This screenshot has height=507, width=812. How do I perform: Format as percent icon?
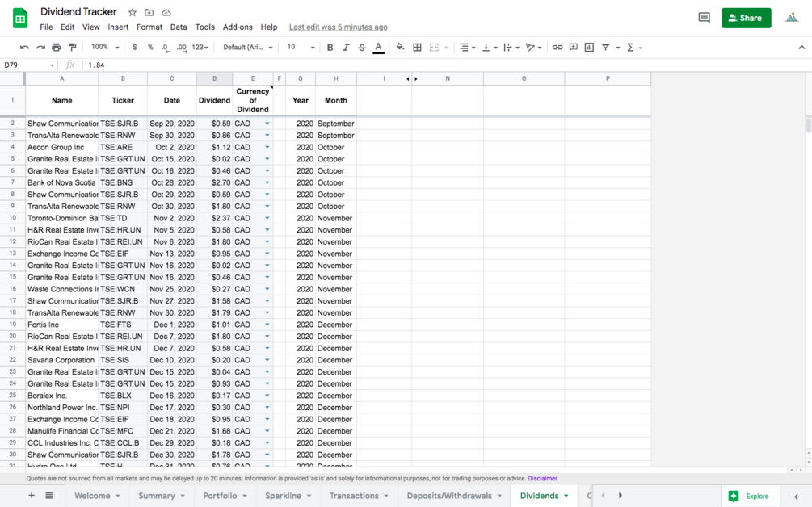[x=150, y=47]
